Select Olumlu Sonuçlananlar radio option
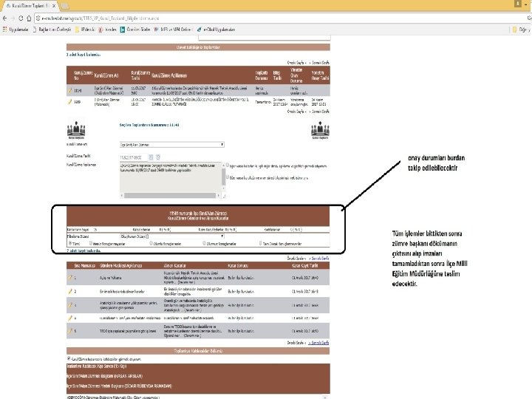This screenshot has height=399, width=532. click(151, 243)
